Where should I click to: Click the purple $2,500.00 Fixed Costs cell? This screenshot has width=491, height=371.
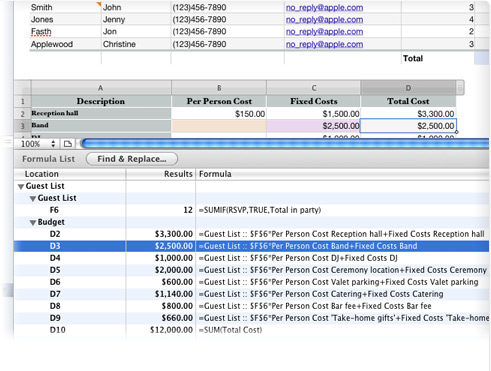(314, 126)
